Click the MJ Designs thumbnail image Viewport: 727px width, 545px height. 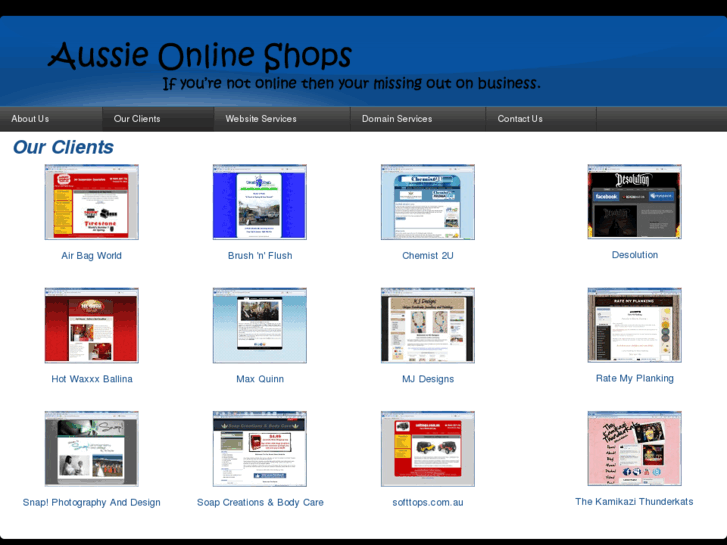pyautogui.click(x=427, y=325)
